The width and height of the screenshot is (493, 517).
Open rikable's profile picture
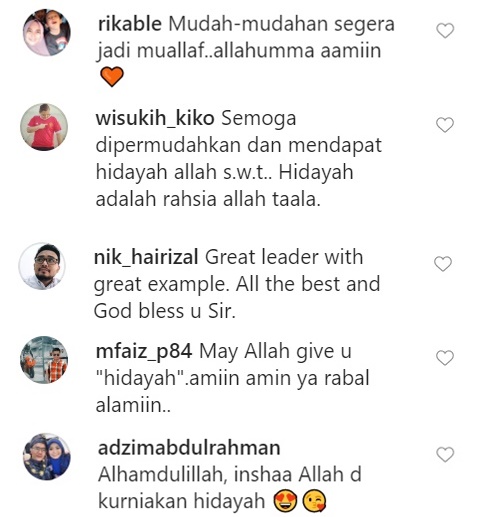point(47,32)
